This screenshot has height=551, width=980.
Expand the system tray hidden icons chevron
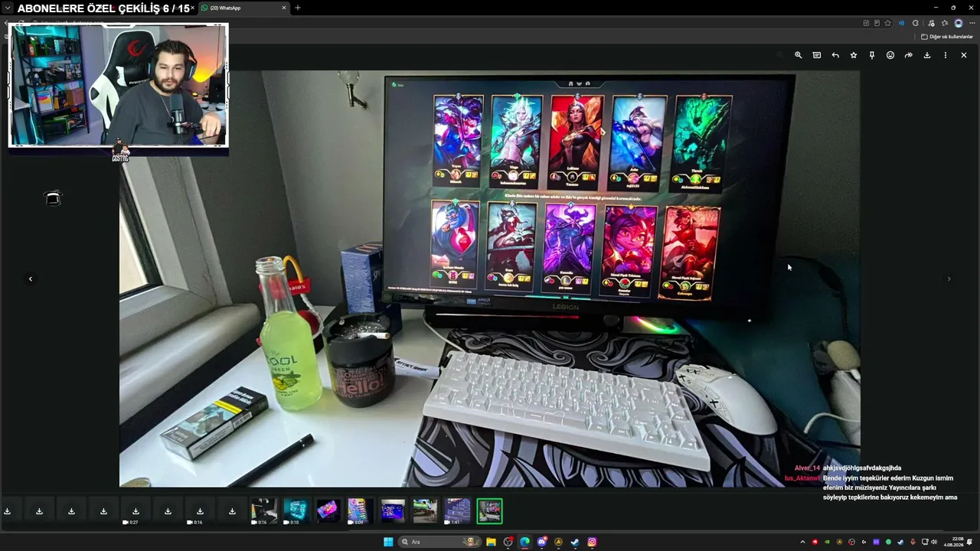coord(802,542)
